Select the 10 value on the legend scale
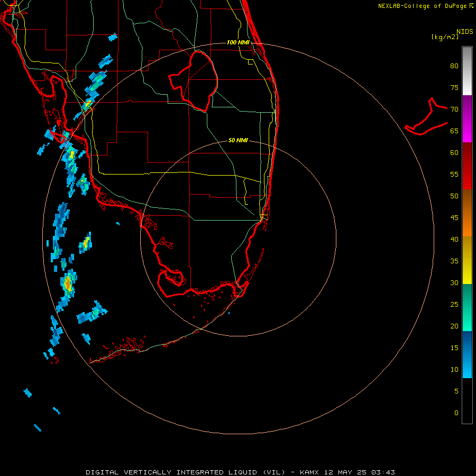The width and height of the screenshot is (476, 476). point(454,370)
